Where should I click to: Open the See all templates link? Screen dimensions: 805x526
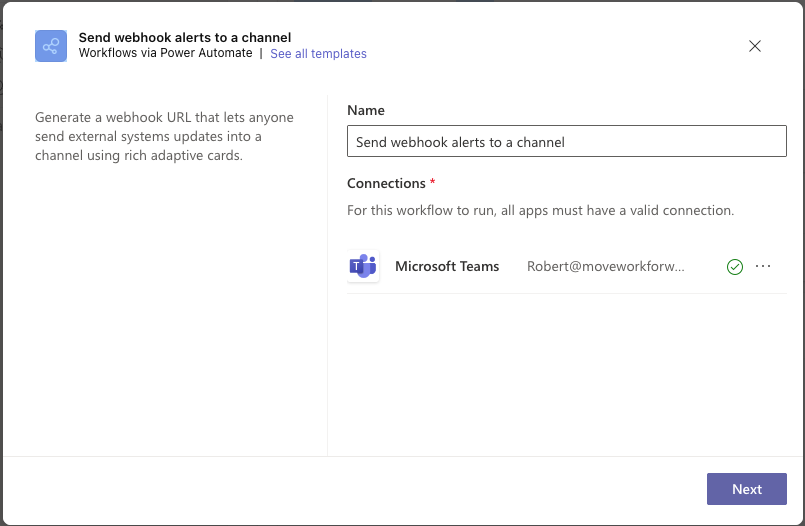[318, 54]
